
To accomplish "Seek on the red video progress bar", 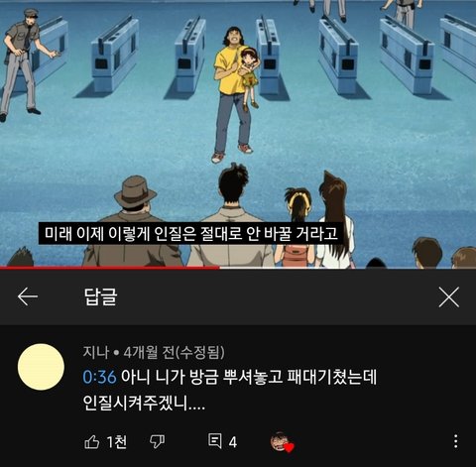I will click(238, 268).
